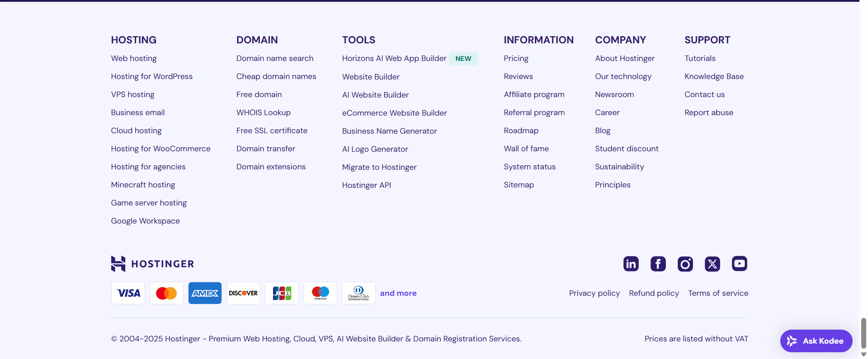This screenshot has width=868, height=359.
Task: Open the YouTube channel icon
Action: click(x=739, y=263)
